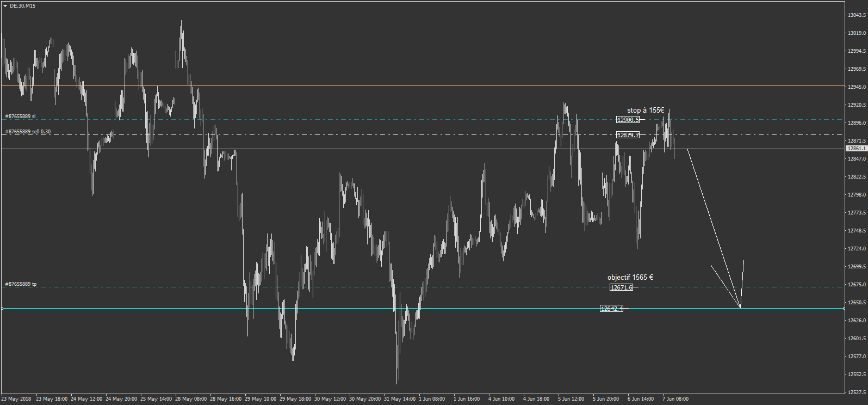Click the '29 May 10:00' time axis label

pos(261,399)
